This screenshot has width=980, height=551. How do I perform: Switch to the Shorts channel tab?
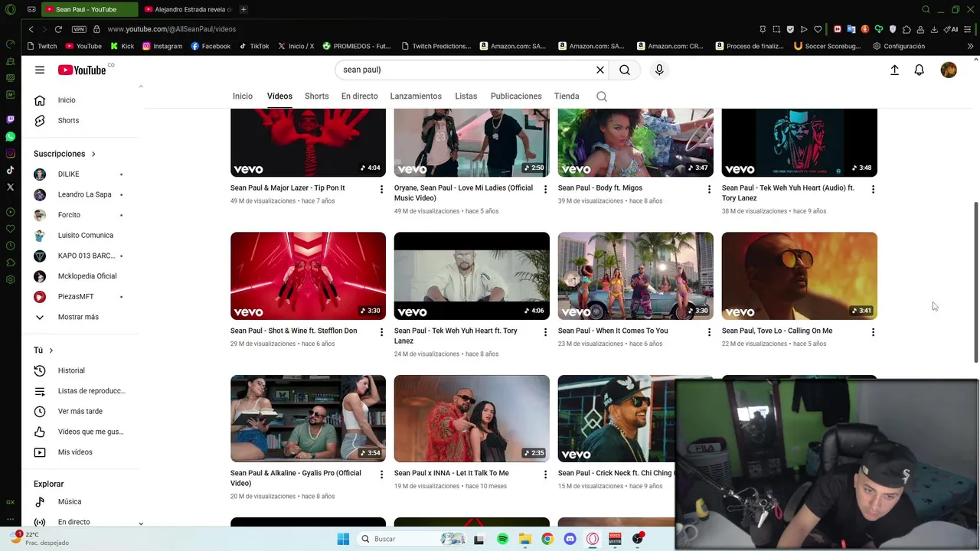[317, 96]
